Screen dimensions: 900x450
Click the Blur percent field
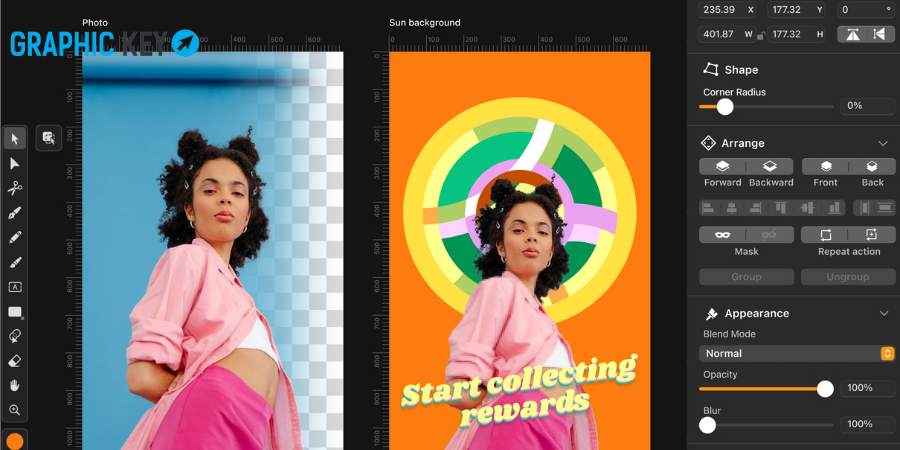[x=867, y=424]
